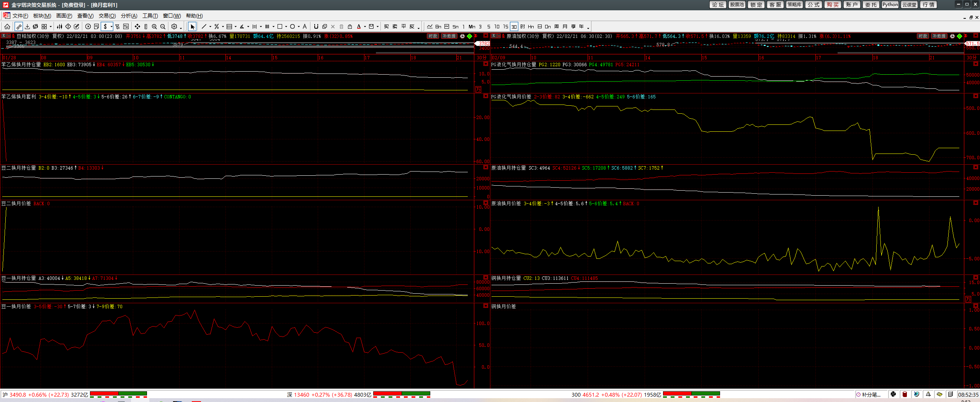980x402 pixels.
Task: Open the K chart-type dropdown for 豆粕加权
Action: coord(8,36)
